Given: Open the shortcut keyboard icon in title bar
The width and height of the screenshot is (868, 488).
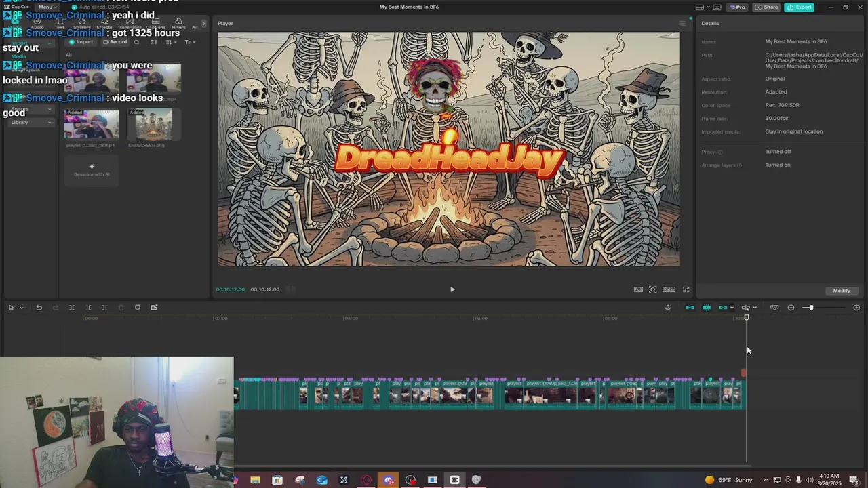Looking at the screenshot, I should pos(717,7).
